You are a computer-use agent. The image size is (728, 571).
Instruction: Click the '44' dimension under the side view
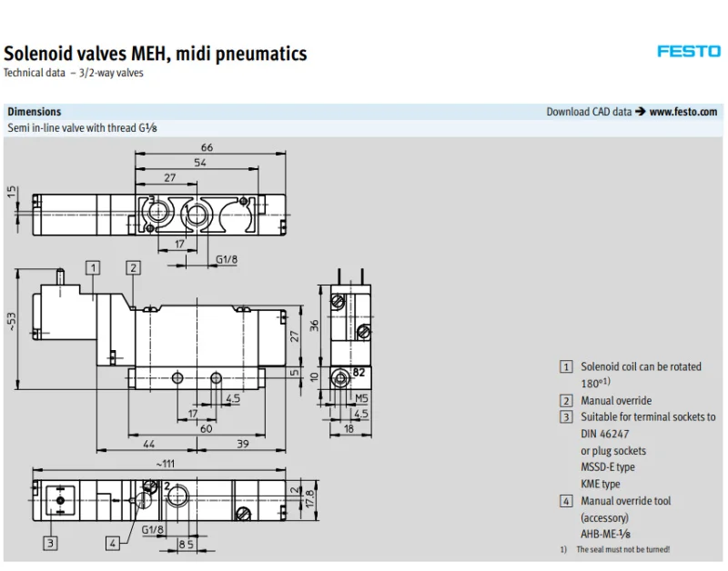pyautogui.click(x=148, y=444)
